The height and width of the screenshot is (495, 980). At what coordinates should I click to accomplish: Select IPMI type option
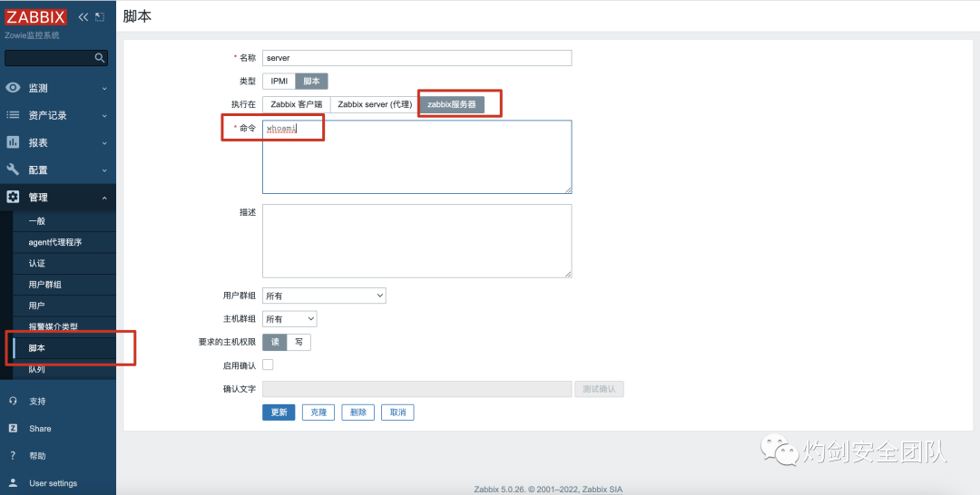[x=279, y=82]
